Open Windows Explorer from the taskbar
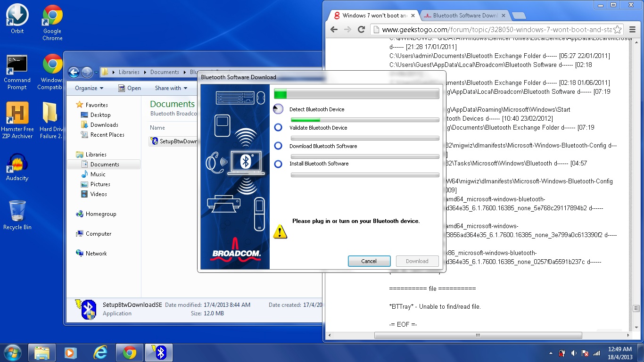The height and width of the screenshot is (362, 644). click(x=42, y=353)
